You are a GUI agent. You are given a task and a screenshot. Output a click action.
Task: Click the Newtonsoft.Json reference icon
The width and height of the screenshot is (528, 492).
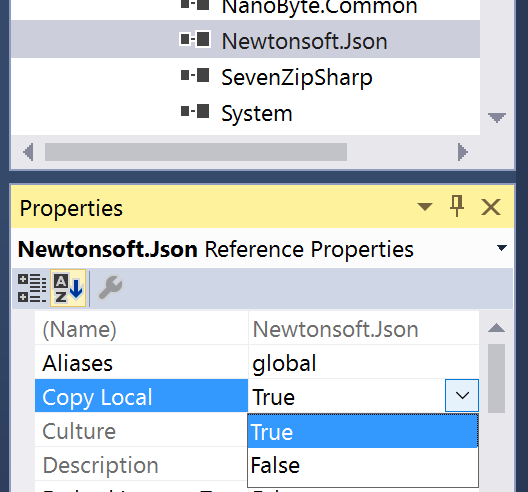click(x=195, y=39)
